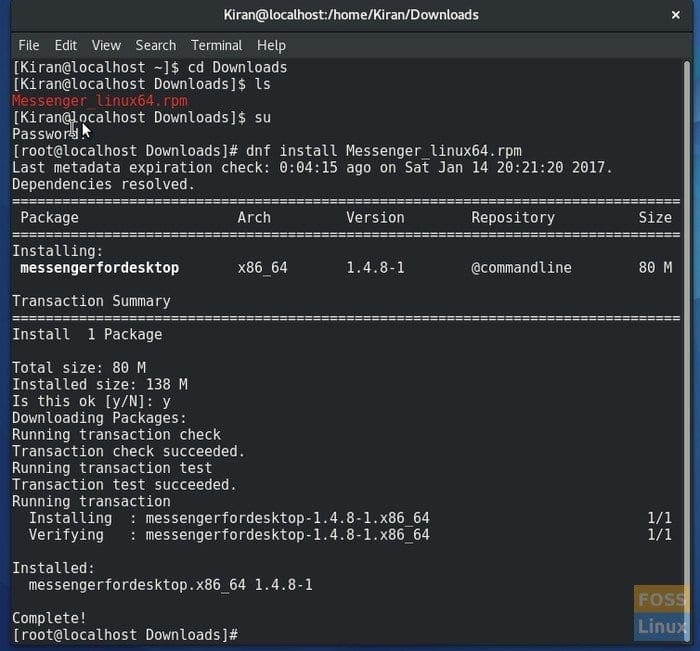Image resolution: width=700 pixels, height=651 pixels.
Task: Click the 'Dependencies resolved.' text
Action: 104,184
